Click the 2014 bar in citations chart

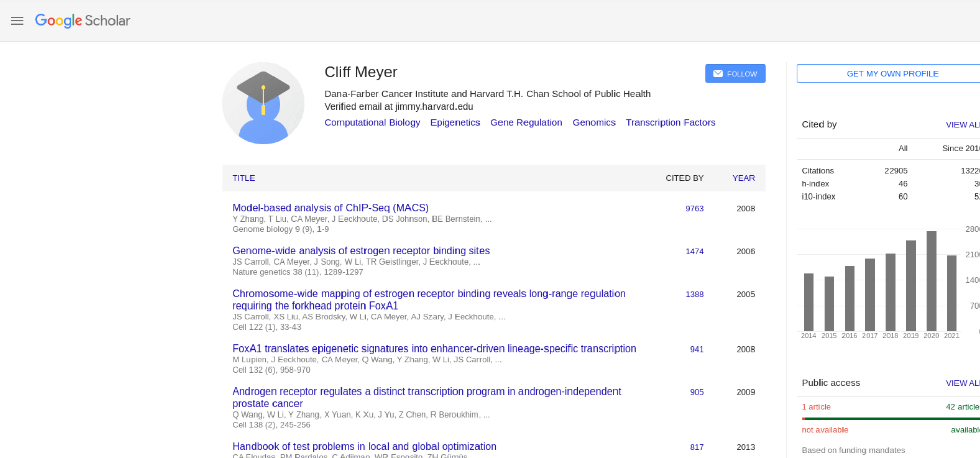(x=809, y=302)
